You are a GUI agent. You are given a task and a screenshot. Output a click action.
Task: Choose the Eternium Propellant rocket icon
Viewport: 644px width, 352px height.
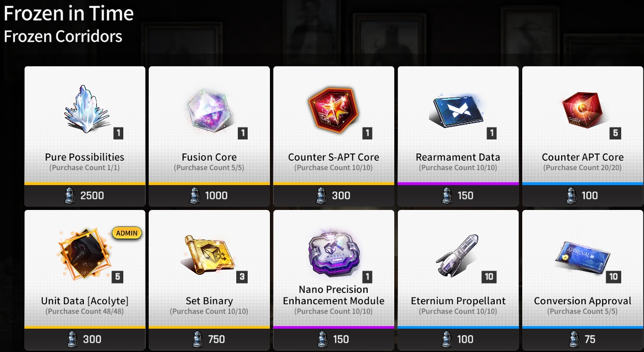point(457,253)
